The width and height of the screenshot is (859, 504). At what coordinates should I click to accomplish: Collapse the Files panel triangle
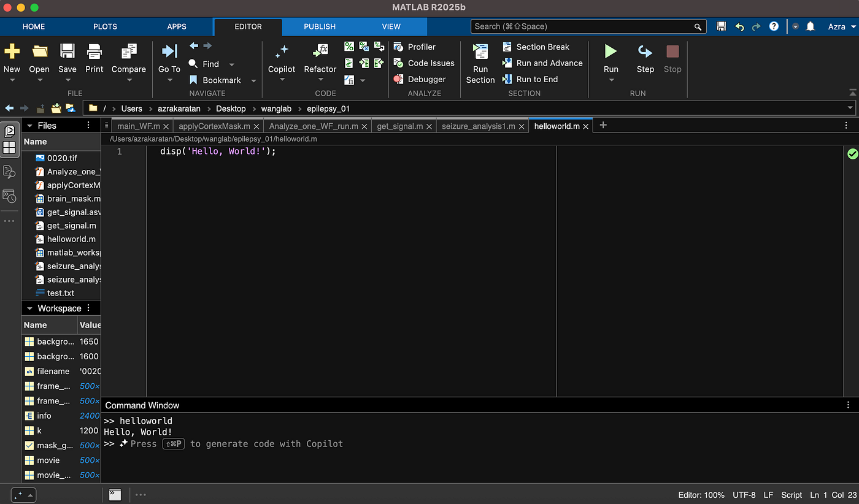tap(29, 126)
